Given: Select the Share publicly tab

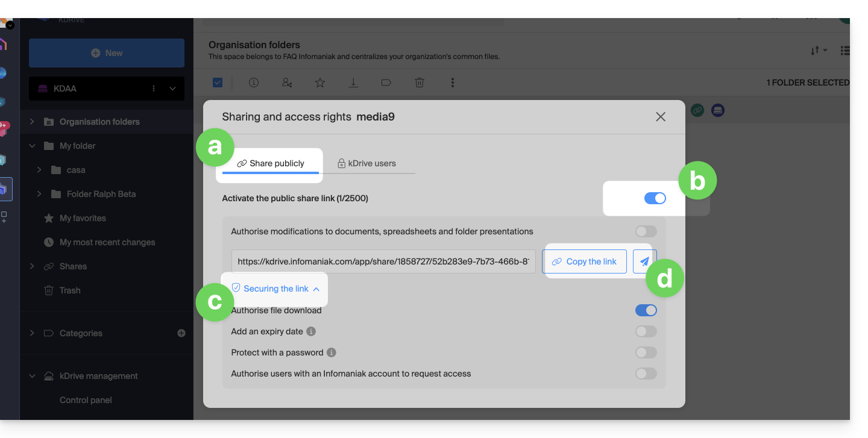Looking at the screenshot, I should coord(271,163).
